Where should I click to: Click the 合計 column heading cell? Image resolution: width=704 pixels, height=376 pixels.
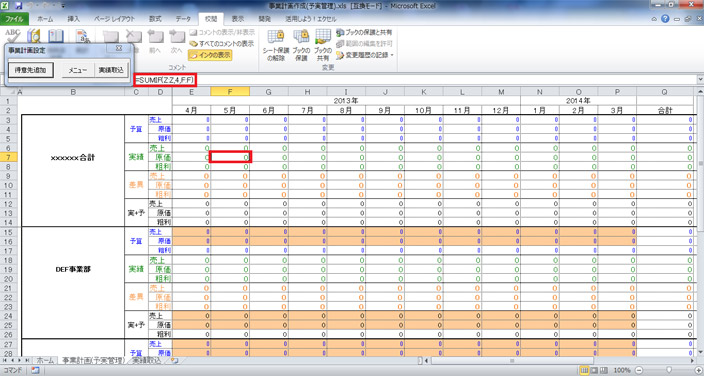pyautogui.click(x=665, y=110)
